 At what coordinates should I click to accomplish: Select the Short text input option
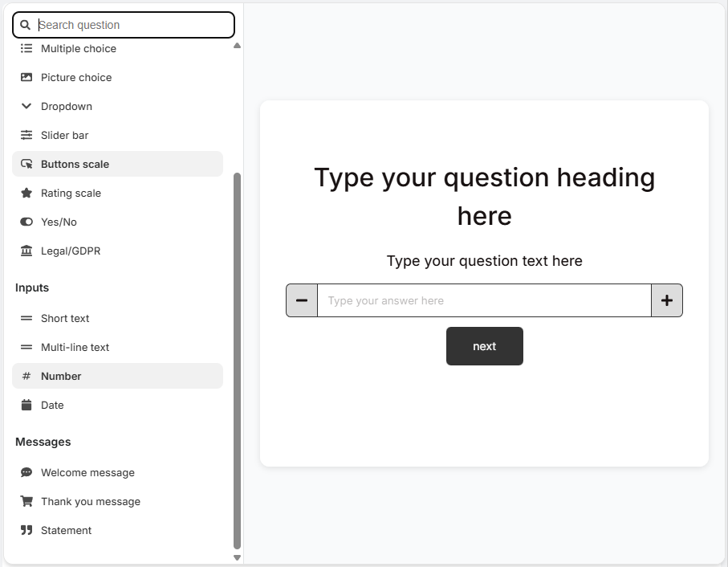[x=64, y=318]
